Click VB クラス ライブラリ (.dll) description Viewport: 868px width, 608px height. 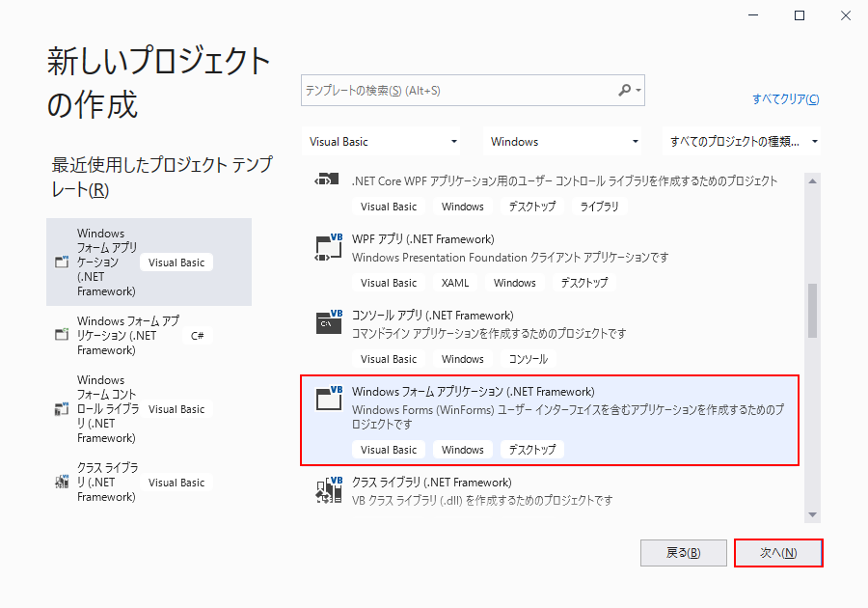coord(482,500)
